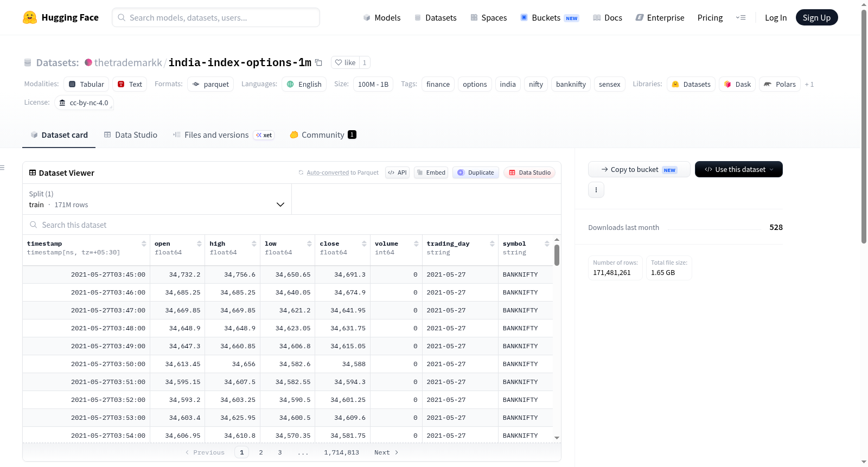The width and height of the screenshot is (868, 467).
Task: Sort by the open column sort icon
Action: [x=199, y=244]
